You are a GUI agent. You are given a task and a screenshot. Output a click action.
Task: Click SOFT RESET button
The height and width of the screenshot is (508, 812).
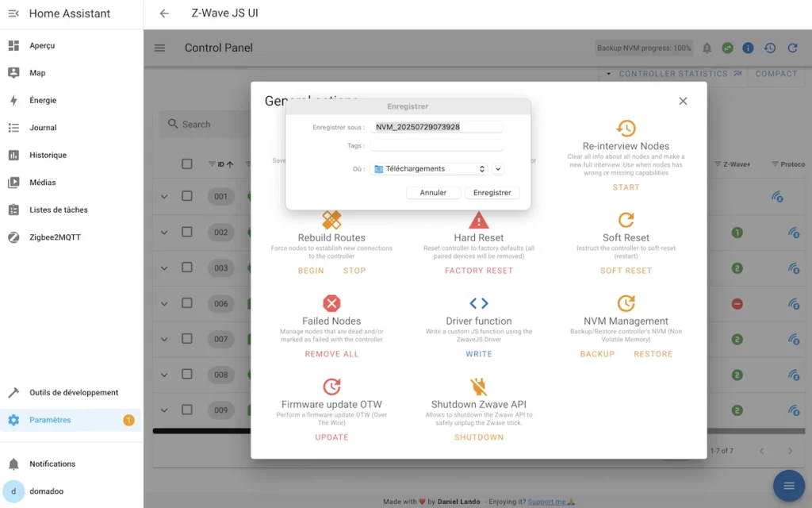click(626, 271)
